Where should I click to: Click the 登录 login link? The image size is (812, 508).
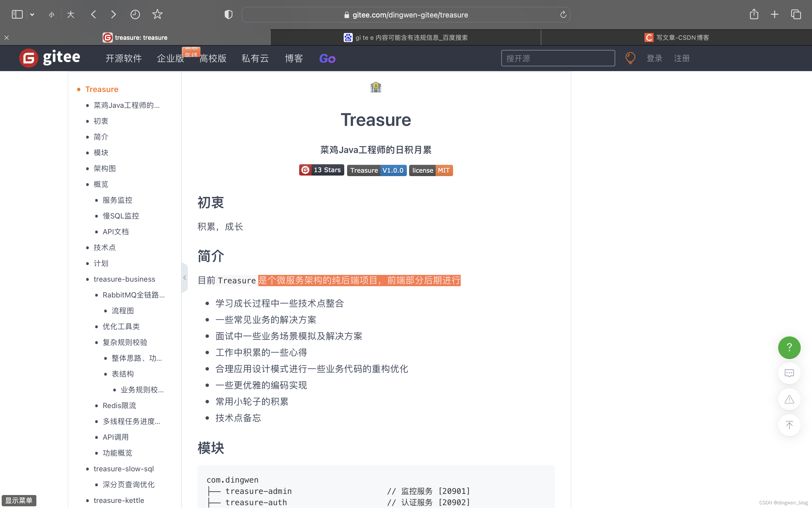(654, 58)
